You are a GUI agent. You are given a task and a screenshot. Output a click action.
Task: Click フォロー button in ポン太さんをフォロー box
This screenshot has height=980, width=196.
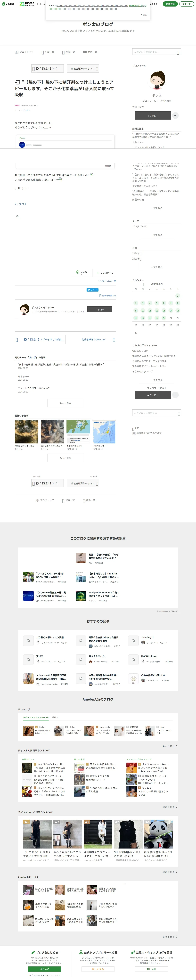coord(100,310)
